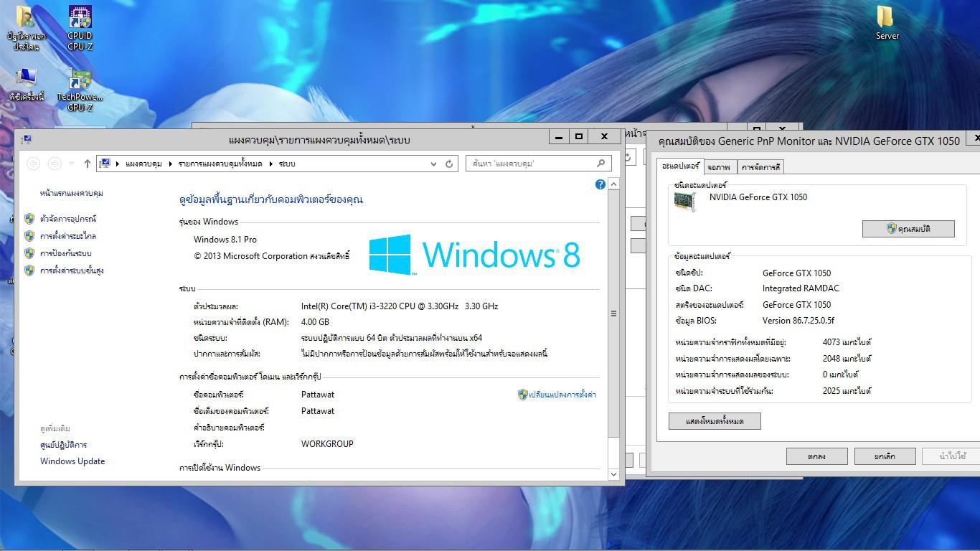Expand the address bar history dropdown chevron
This screenshot has height=551, width=980.
click(433, 164)
